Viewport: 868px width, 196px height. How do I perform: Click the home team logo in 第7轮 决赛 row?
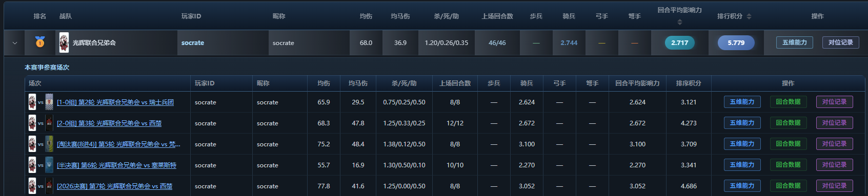[32, 186]
